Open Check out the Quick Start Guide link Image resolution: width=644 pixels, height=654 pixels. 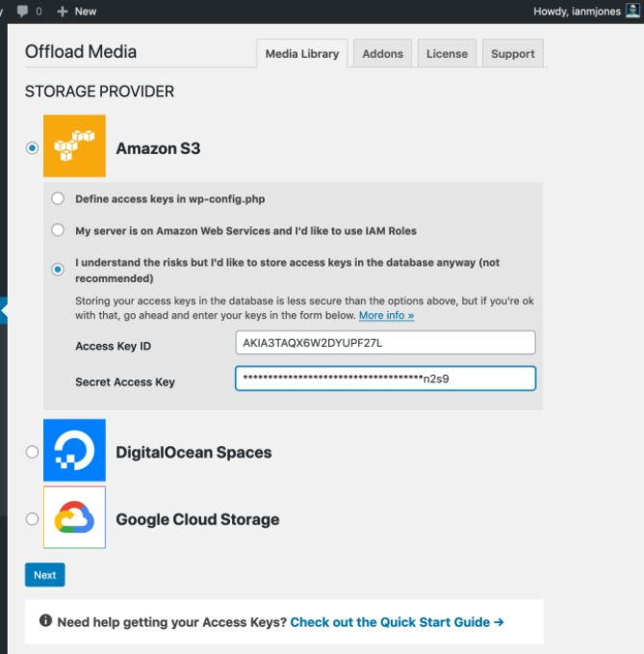click(397, 622)
